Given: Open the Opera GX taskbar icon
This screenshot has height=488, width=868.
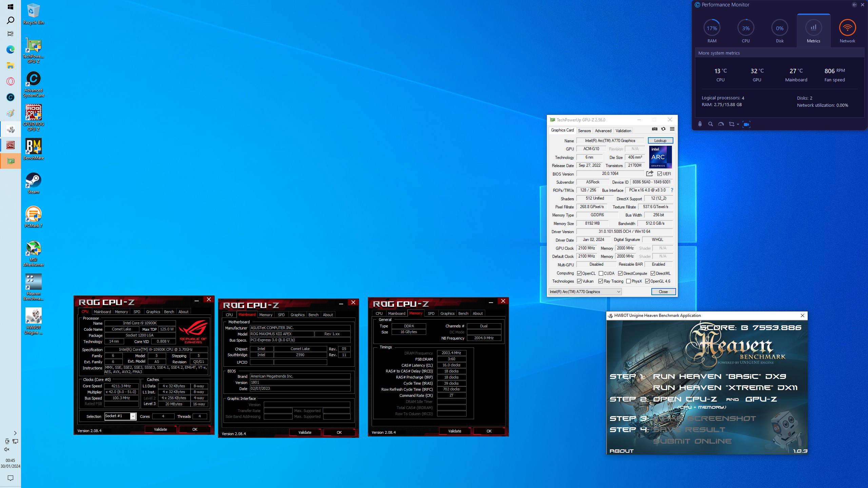Looking at the screenshot, I should pos(11,81).
